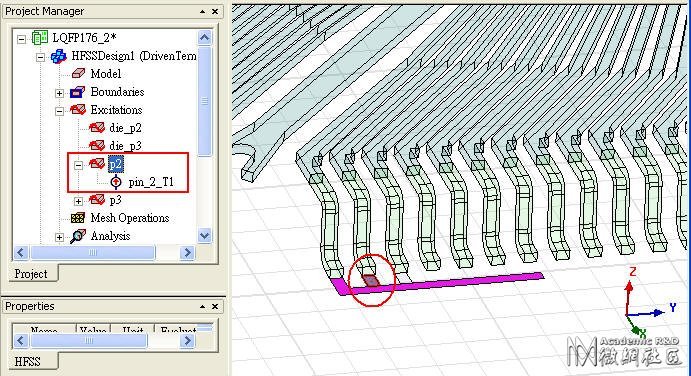Screen dimensions: 691x376
Task: Expand the Analysis tree node
Action: [59, 238]
